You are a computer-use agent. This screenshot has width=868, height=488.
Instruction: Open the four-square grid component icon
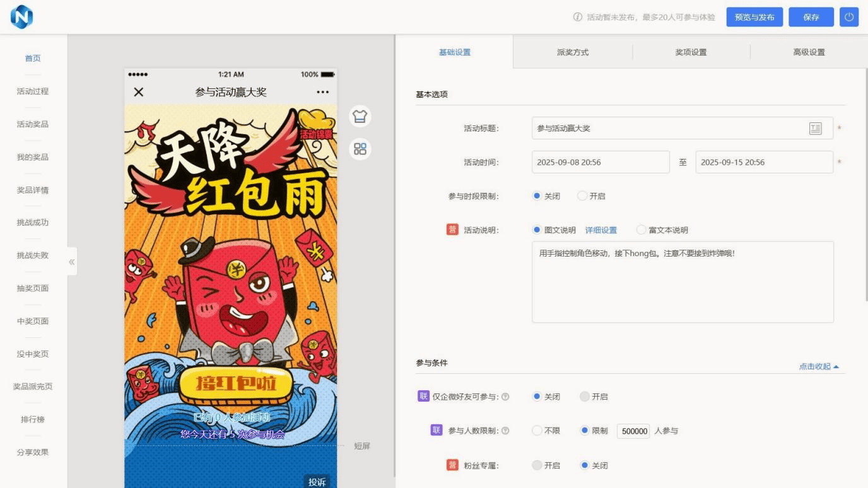pyautogui.click(x=360, y=149)
